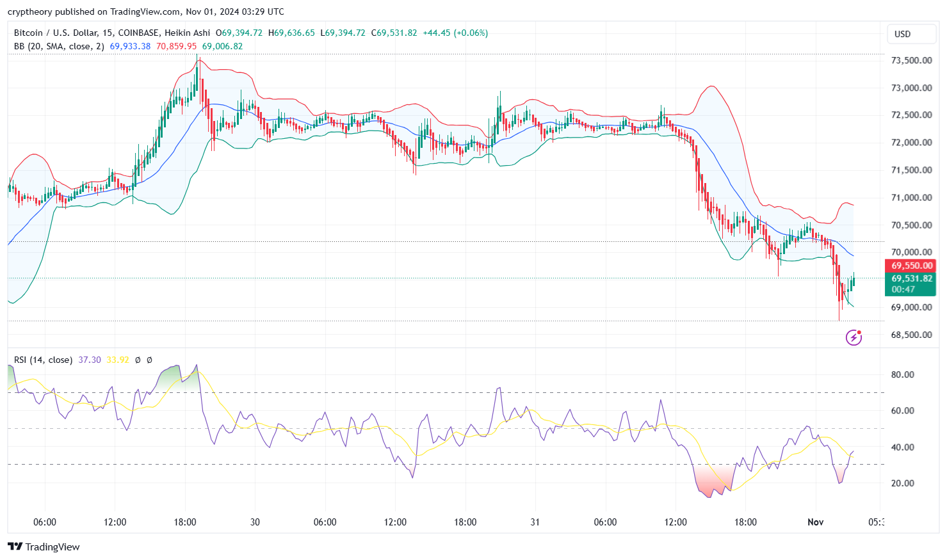Click the 80.00 RSI axis label

coord(903,374)
